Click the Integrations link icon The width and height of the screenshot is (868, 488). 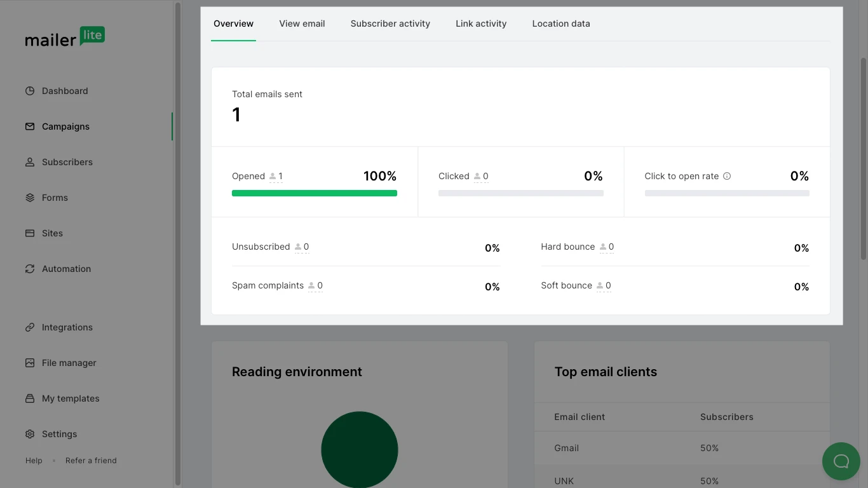click(x=30, y=327)
